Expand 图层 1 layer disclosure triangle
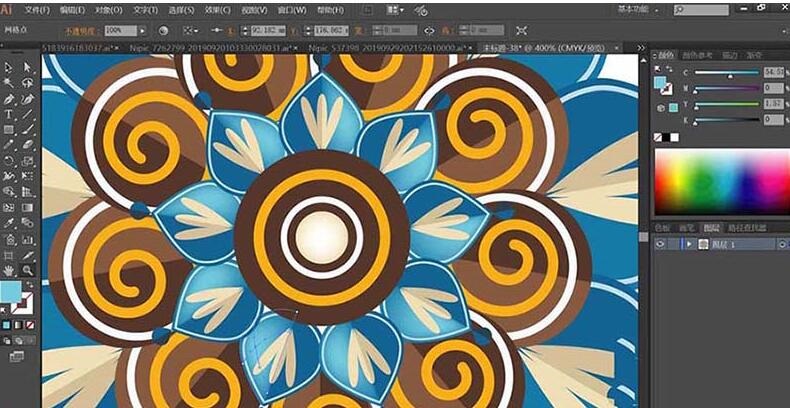The image size is (790, 408). click(x=688, y=244)
